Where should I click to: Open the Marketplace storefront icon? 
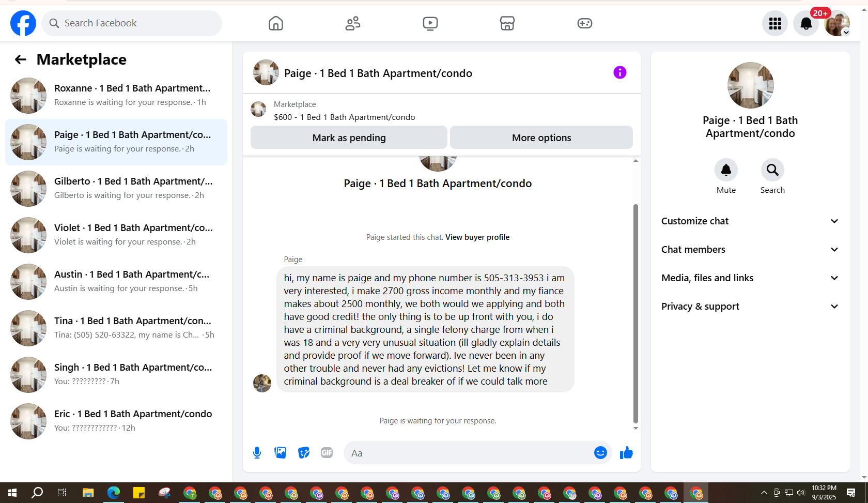507,23
